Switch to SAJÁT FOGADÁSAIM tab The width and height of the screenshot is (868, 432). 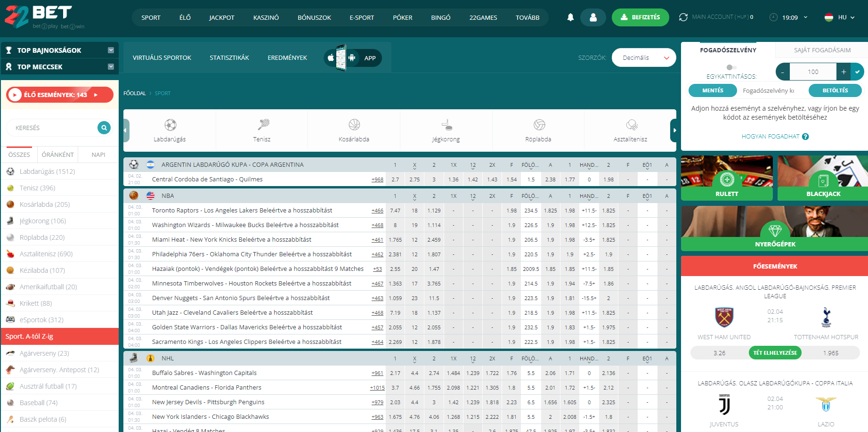822,50
